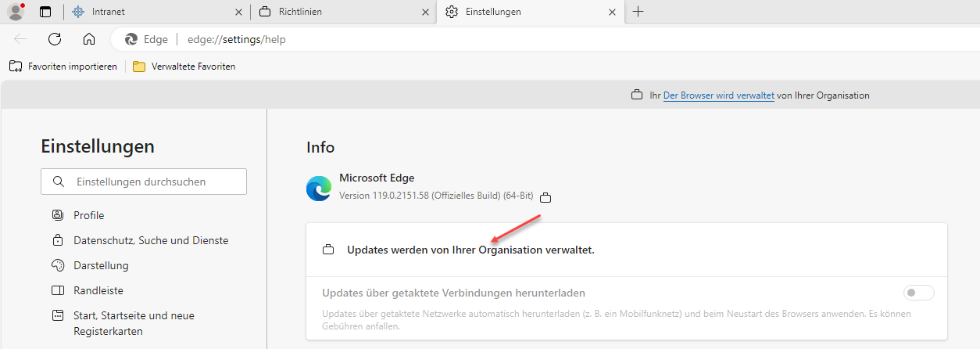Image resolution: width=980 pixels, height=349 pixels.
Task: Go to the home page icon
Action: [89, 39]
